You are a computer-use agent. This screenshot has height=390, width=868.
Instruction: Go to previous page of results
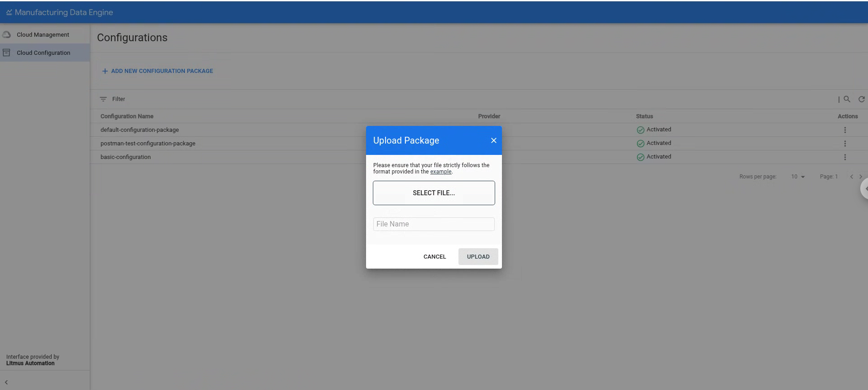851,177
